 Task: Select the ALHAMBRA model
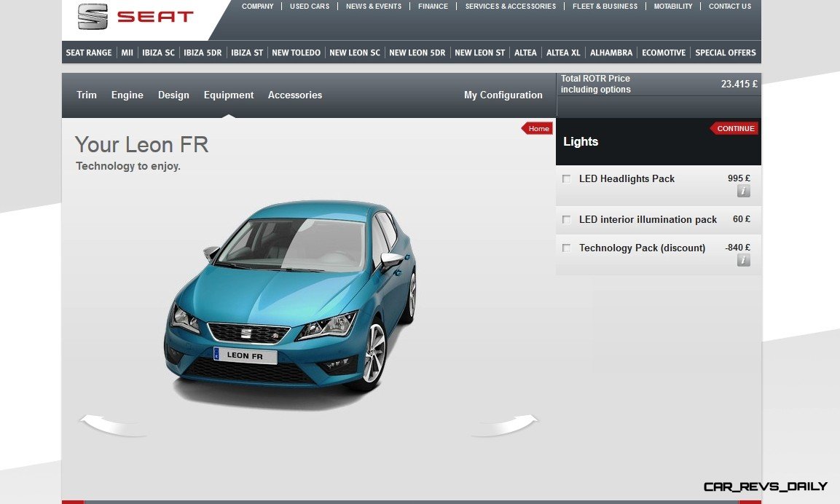611,52
